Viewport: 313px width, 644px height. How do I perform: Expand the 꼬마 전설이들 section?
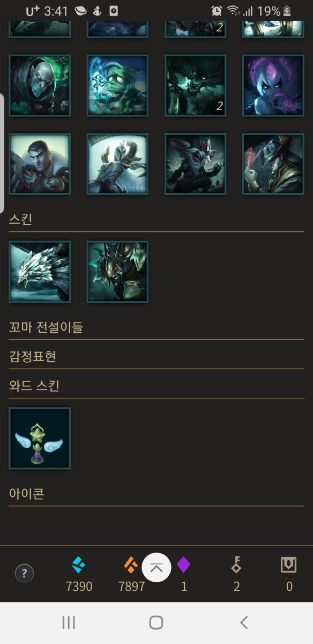click(x=156, y=327)
